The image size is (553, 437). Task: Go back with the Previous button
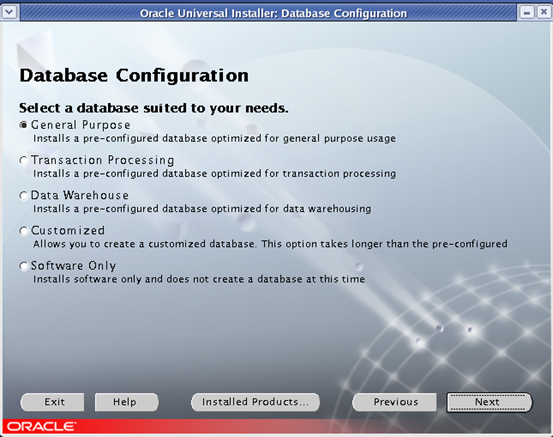pyautogui.click(x=395, y=402)
